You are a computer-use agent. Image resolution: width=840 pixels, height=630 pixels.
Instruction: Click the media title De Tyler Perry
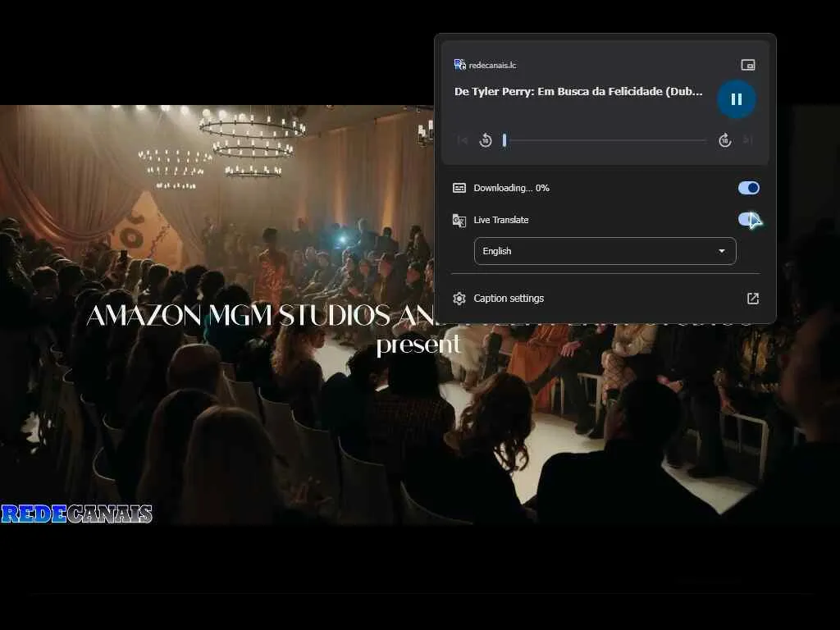(578, 92)
